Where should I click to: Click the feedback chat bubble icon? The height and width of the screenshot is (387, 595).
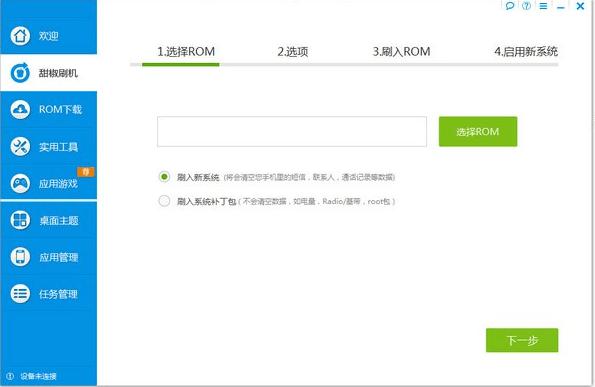510,6
